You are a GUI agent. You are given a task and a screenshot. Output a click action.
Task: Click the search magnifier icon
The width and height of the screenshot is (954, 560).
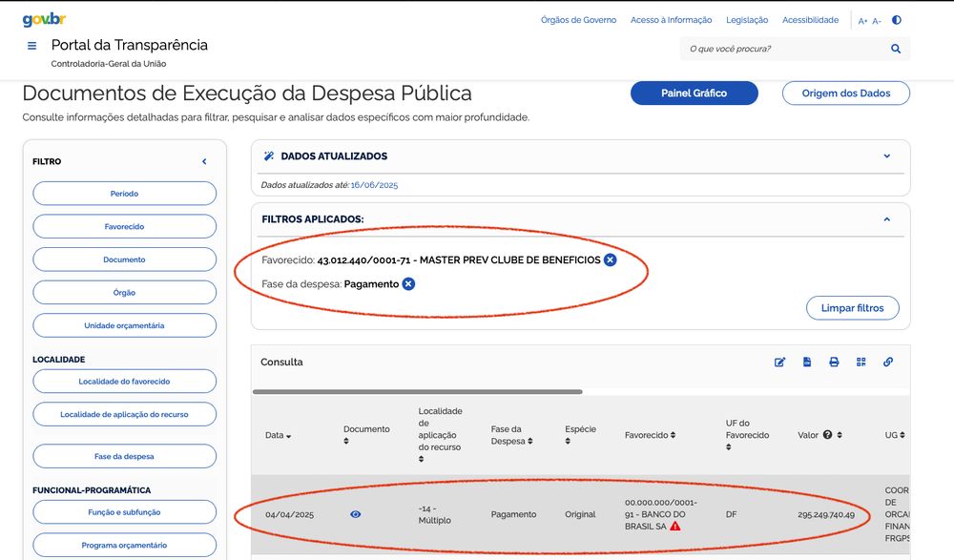point(896,49)
